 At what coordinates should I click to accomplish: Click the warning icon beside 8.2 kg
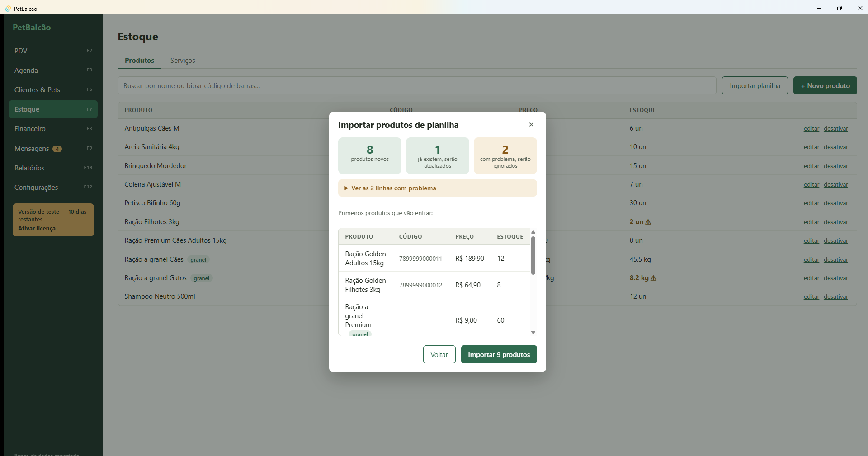point(653,278)
